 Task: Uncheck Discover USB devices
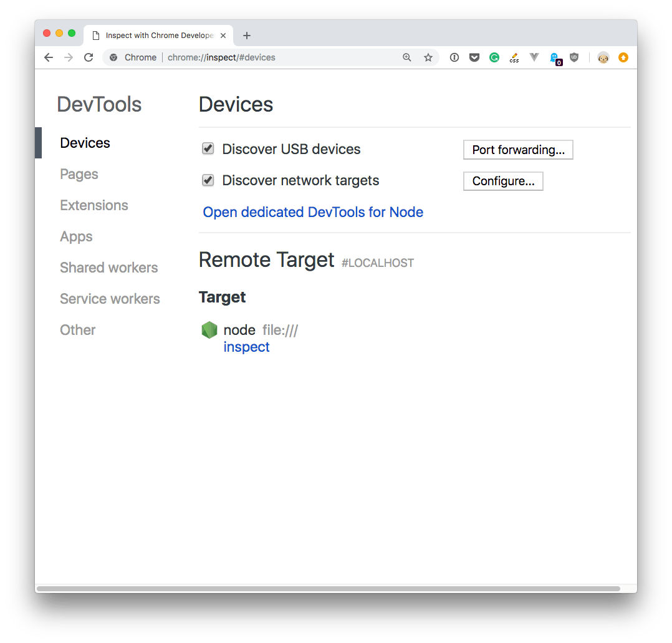click(x=208, y=148)
